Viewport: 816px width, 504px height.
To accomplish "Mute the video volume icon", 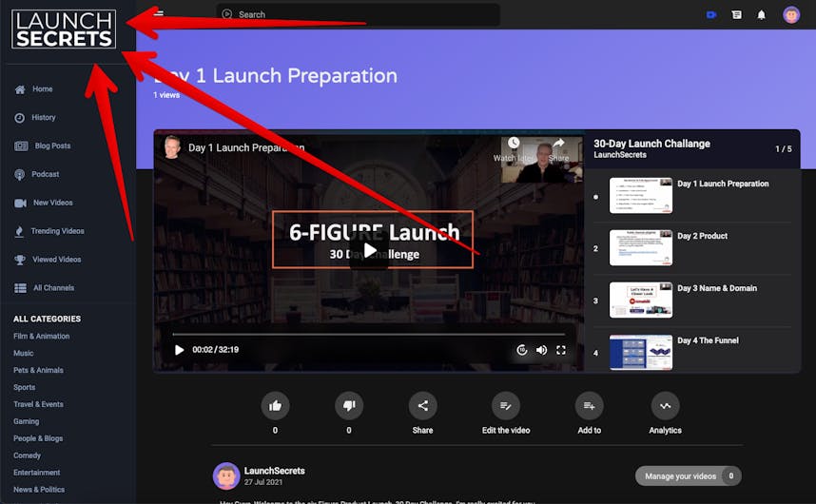I will [x=542, y=350].
